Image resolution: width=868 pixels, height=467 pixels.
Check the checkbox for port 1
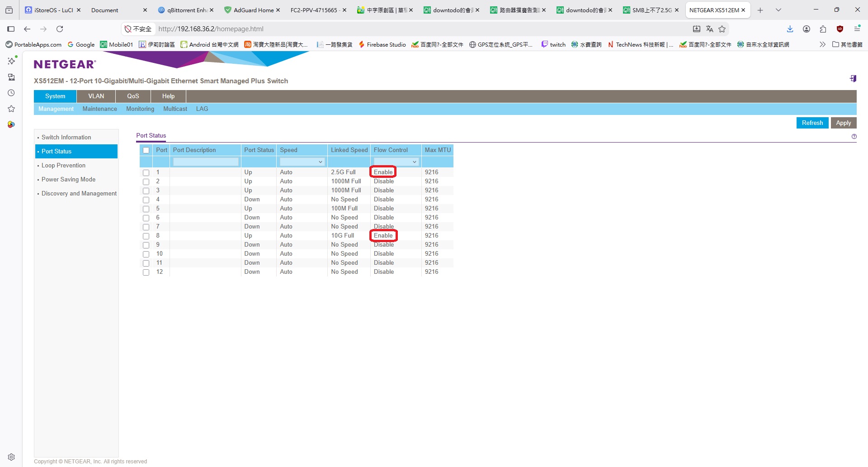(146, 173)
